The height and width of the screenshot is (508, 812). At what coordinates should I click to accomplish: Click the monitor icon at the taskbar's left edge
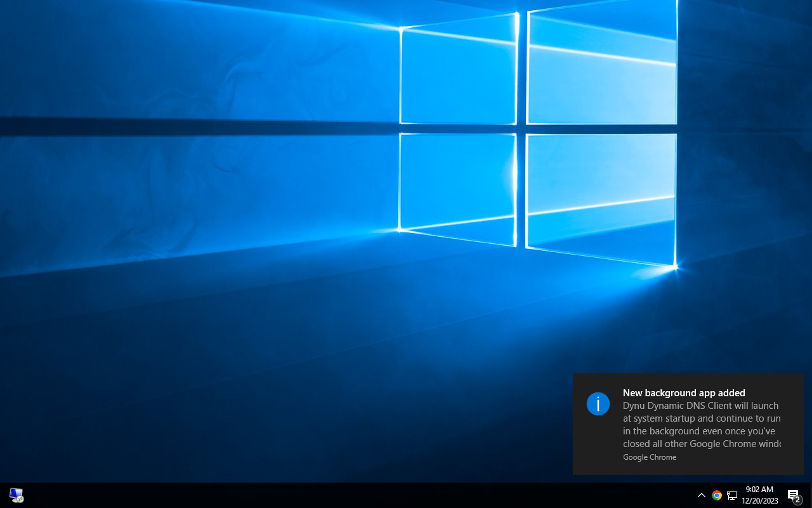[16, 495]
